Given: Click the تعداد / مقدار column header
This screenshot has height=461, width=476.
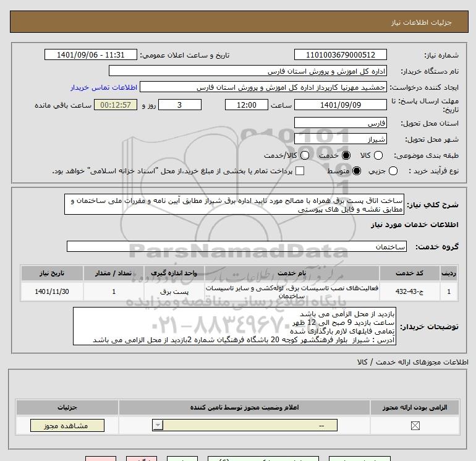Looking at the screenshot, I should point(114,273).
